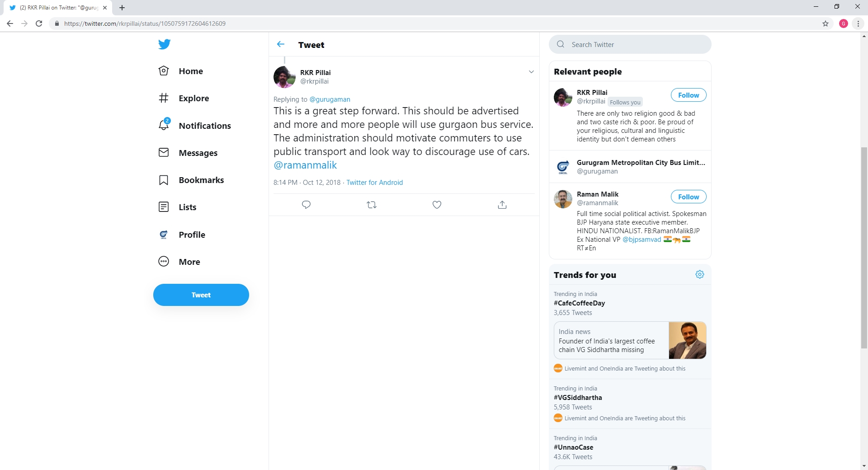Screen dimensions: 868x470
Task: Follow Raman Malik
Action: pyautogui.click(x=689, y=197)
